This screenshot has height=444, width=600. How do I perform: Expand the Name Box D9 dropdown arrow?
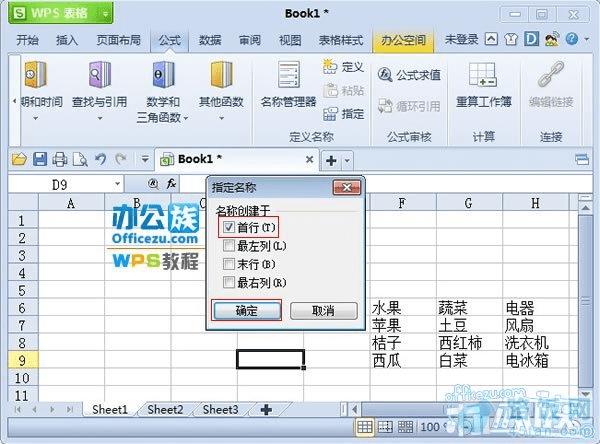coord(117,184)
